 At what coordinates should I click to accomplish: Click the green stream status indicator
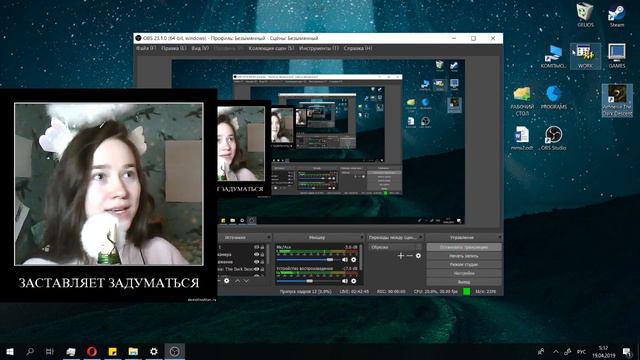[x=467, y=291]
